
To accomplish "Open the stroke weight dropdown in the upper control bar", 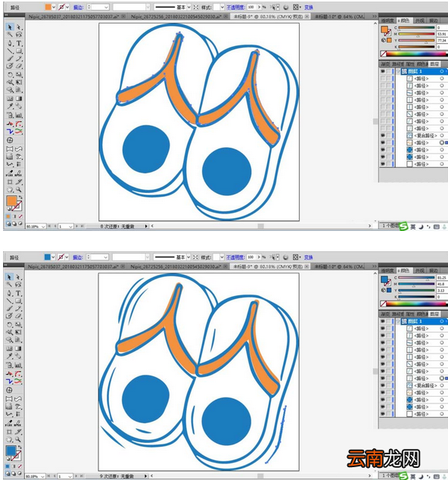I will pos(106,7).
